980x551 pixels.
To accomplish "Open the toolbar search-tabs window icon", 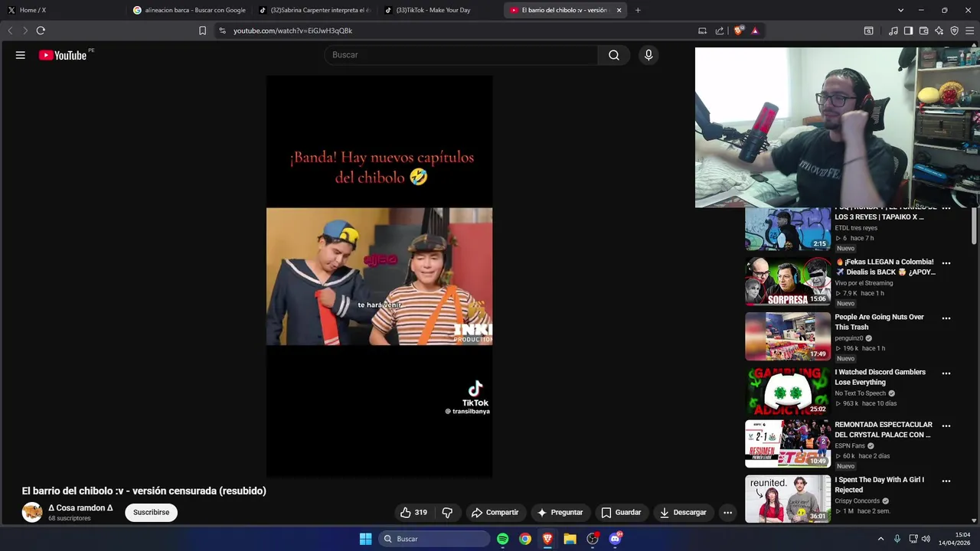I will coord(868,31).
